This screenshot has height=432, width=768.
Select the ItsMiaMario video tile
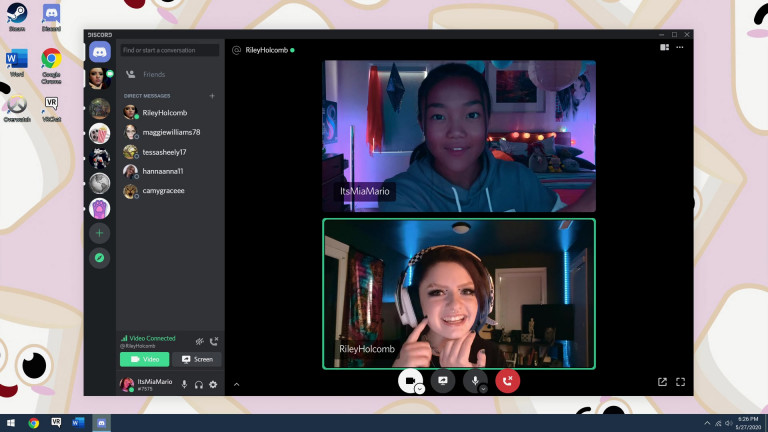coord(459,136)
